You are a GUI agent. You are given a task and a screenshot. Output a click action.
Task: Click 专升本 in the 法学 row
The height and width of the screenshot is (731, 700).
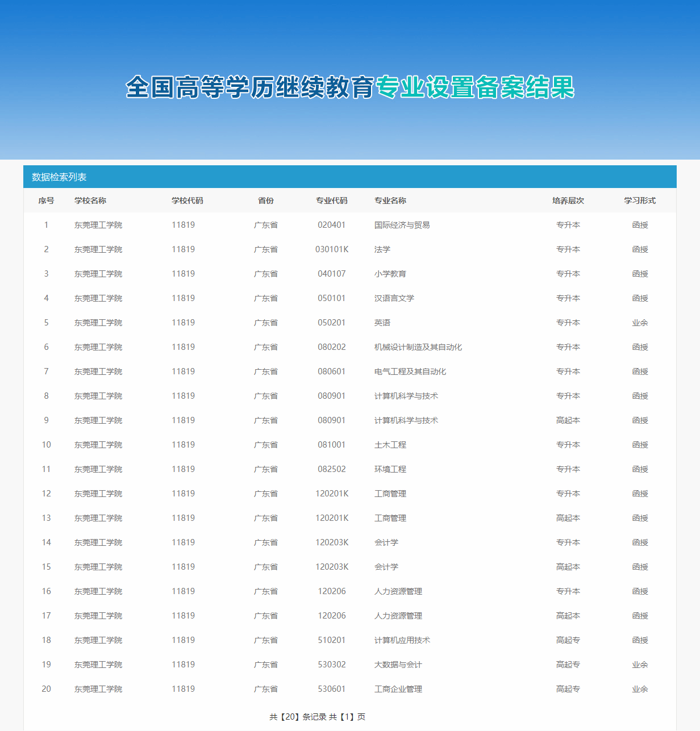(x=568, y=249)
